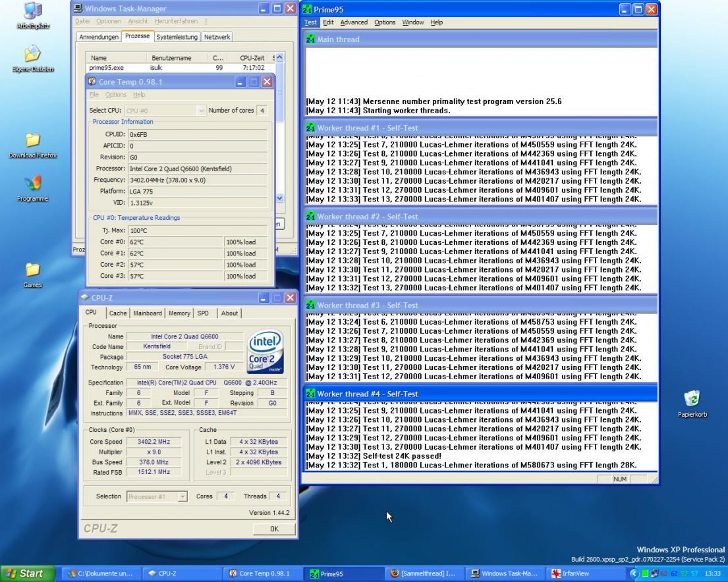Screen dimensions: 728x582
Task: Click Prime95 title bar icon
Action: coord(307,9)
